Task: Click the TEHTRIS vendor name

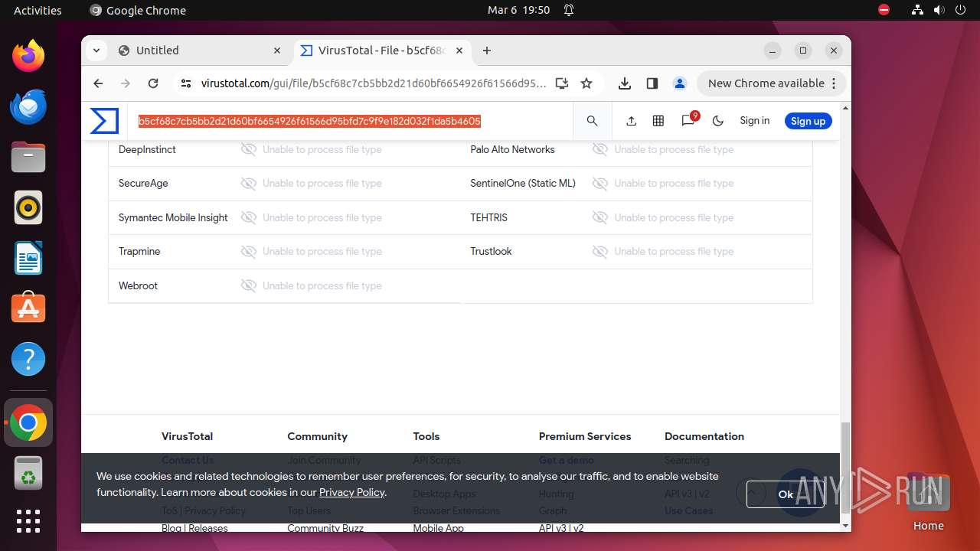Action: [x=488, y=217]
